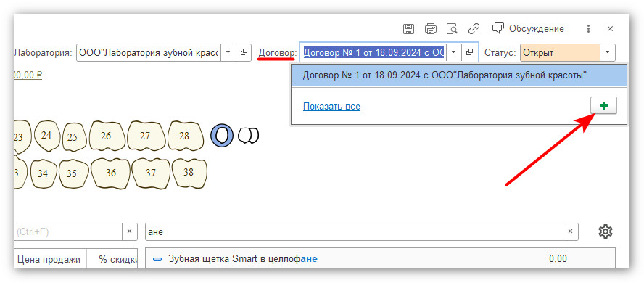The width and height of the screenshot is (644, 283).
Task: Click the search field containing ане
Action: click(x=354, y=231)
